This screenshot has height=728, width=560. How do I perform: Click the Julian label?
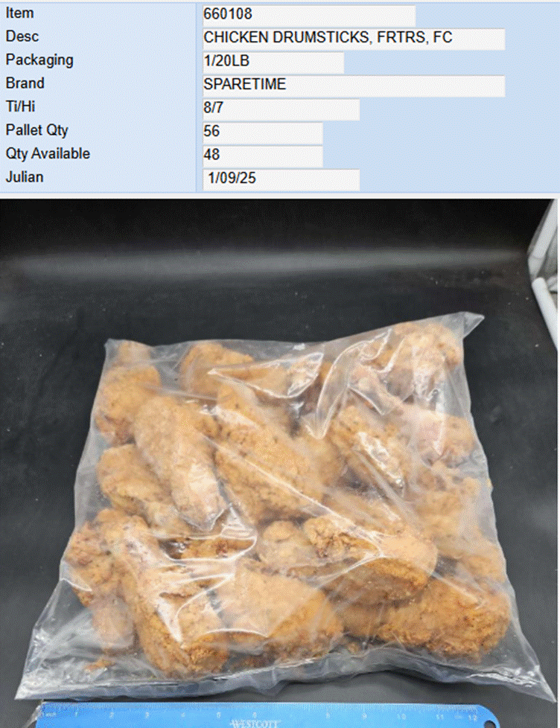24,177
